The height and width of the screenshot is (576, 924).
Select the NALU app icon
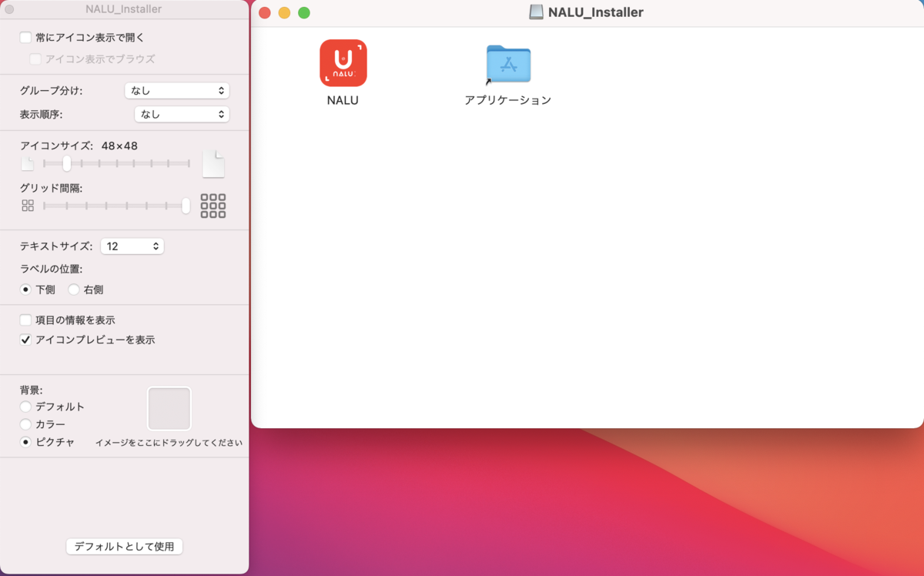343,63
